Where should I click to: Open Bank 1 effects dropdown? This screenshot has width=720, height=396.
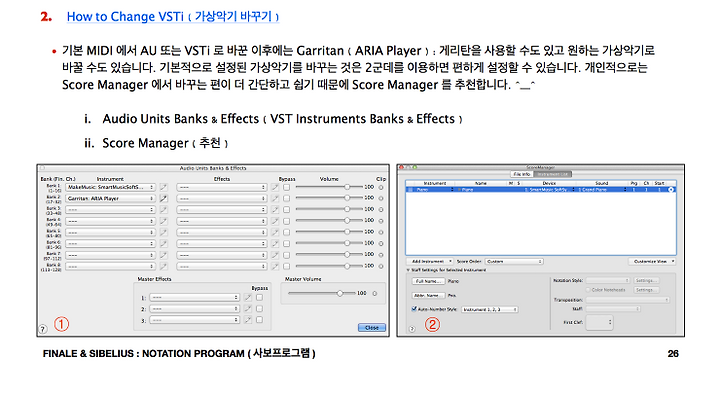(x=222, y=187)
